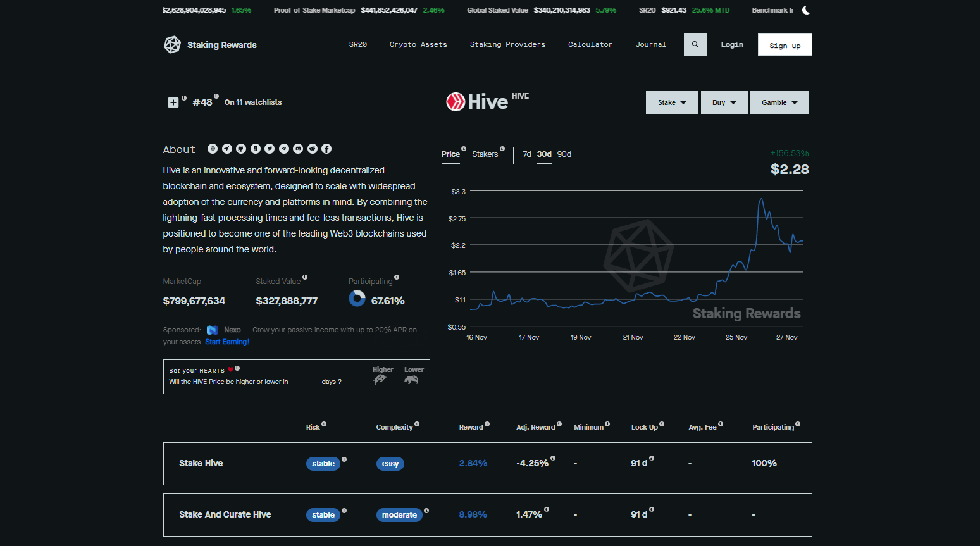Viewport: 980px width, 546px height.
Task: Click the Higher bull icon
Action: pos(380,380)
